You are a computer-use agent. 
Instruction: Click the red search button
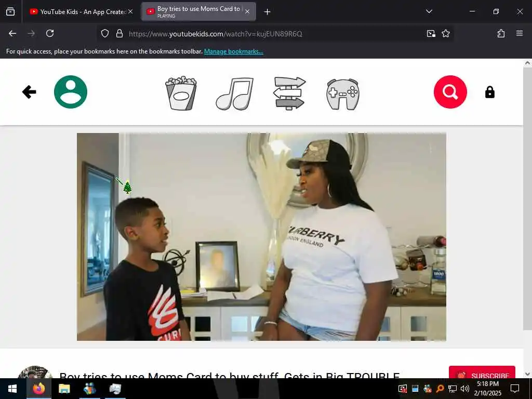point(450,92)
